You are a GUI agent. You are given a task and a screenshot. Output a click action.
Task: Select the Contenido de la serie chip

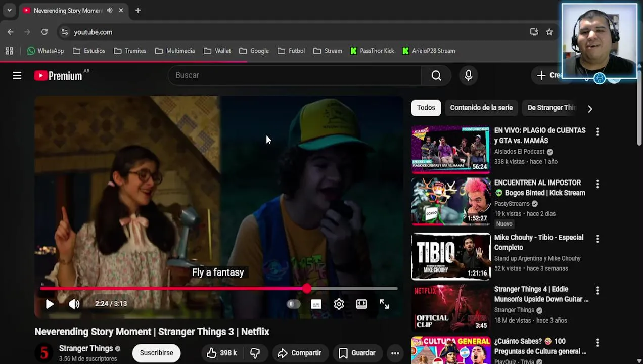pyautogui.click(x=481, y=108)
